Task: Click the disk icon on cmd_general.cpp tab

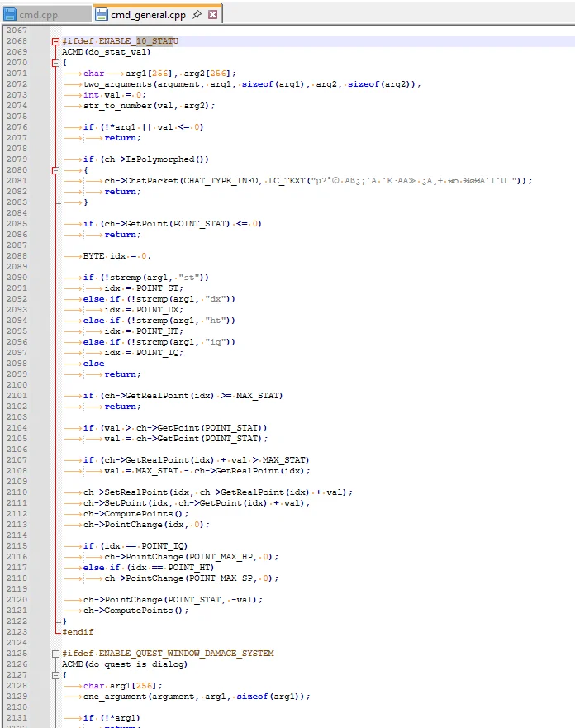Action: coord(102,15)
